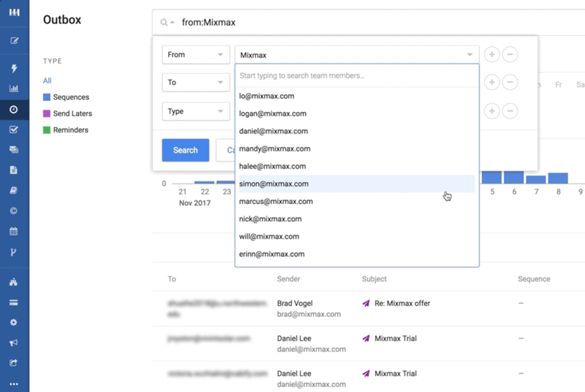
Task: Click the To column header
Action: (172, 279)
